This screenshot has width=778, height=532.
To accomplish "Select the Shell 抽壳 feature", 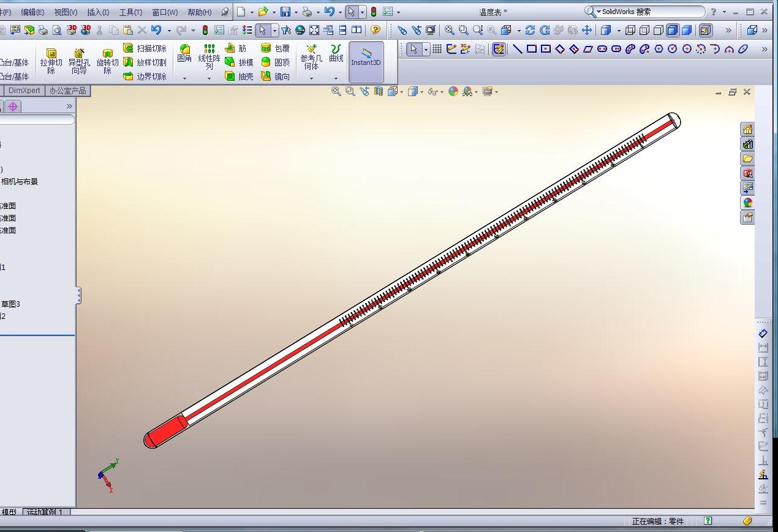I will point(239,77).
